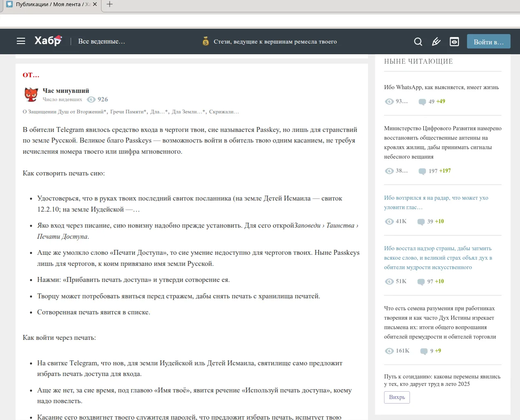Click the «Вихрь» button

[x=397, y=397]
